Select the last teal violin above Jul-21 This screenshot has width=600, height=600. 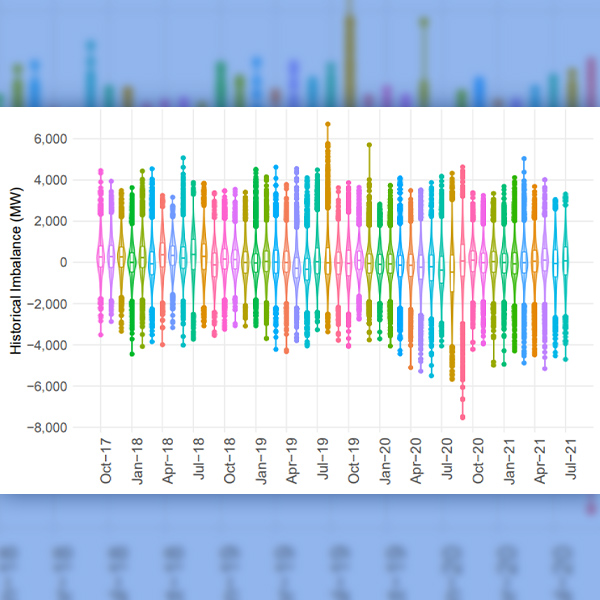point(565,262)
